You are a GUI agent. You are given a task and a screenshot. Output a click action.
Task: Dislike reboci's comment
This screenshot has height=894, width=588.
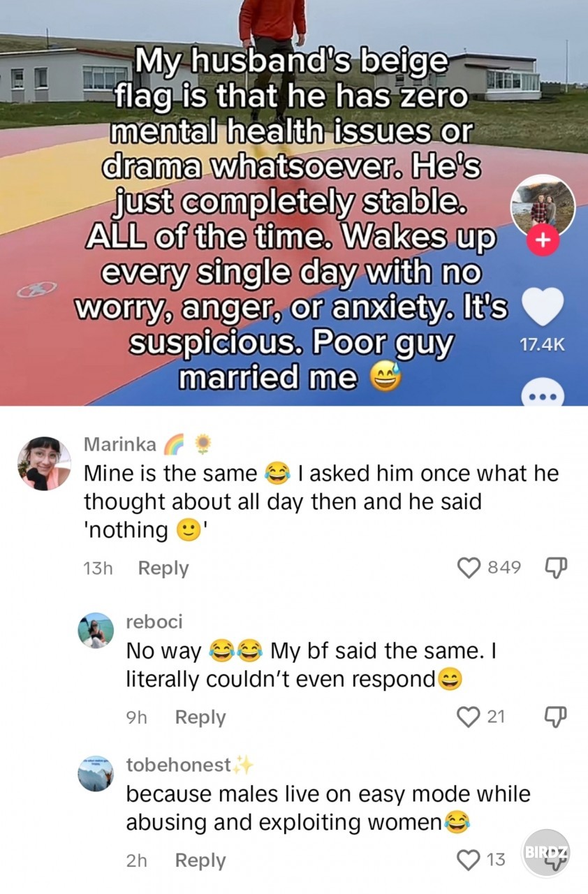pyautogui.click(x=555, y=717)
